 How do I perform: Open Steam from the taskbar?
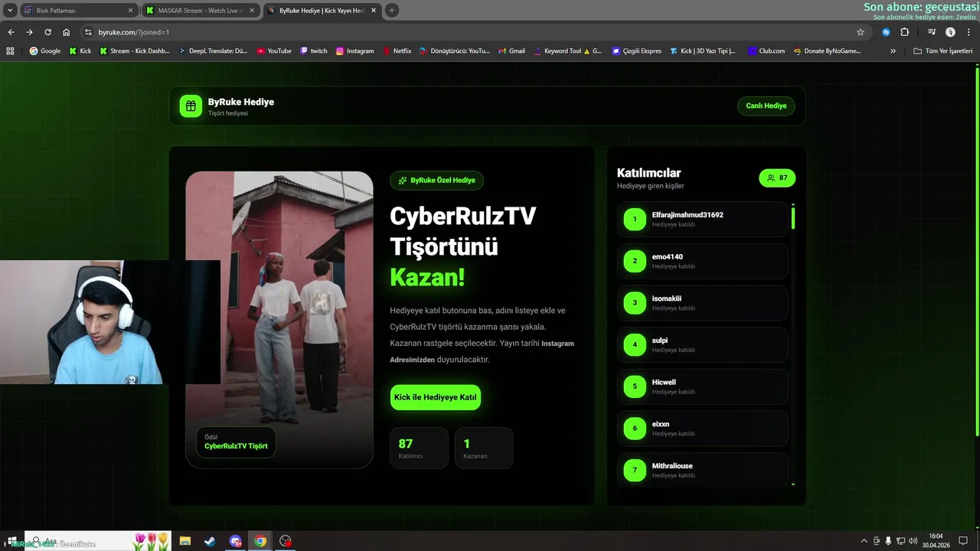(209, 541)
